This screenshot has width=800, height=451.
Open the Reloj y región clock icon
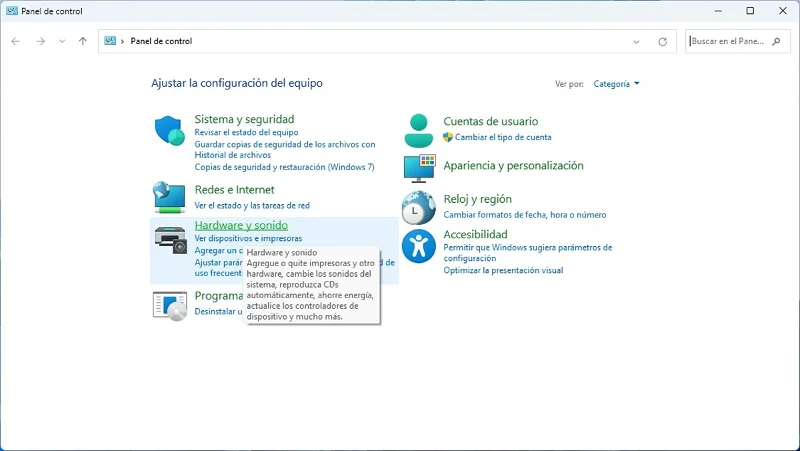[418, 208]
